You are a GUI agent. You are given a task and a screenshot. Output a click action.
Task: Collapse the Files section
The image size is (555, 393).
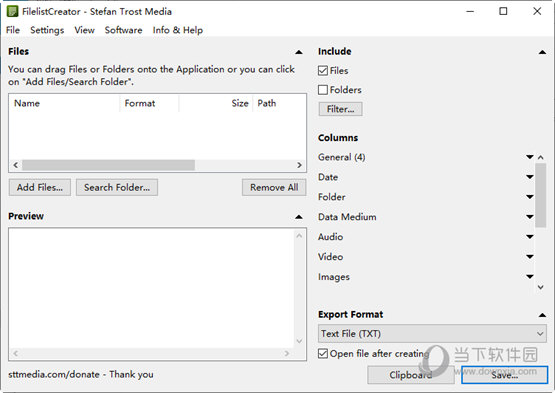[x=299, y=52]
